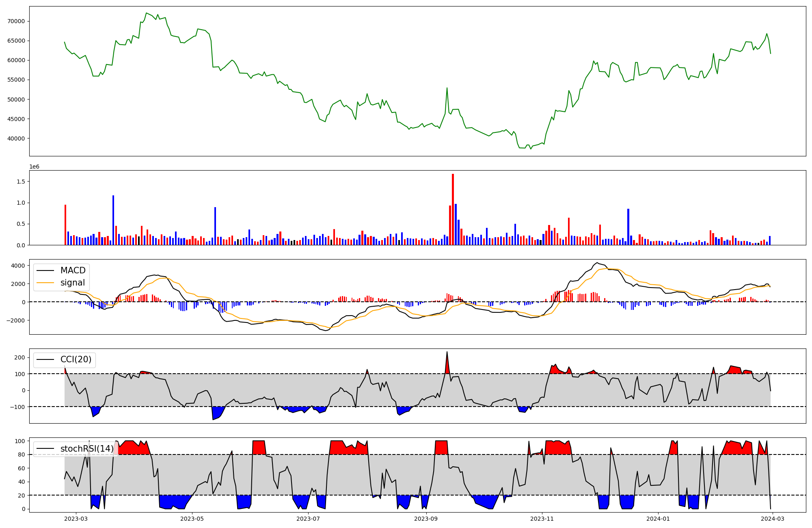Click the −2000 MACD axis label
Viewport: 812px width, 528px height.
pyautogui.click(x=16, y=320)
